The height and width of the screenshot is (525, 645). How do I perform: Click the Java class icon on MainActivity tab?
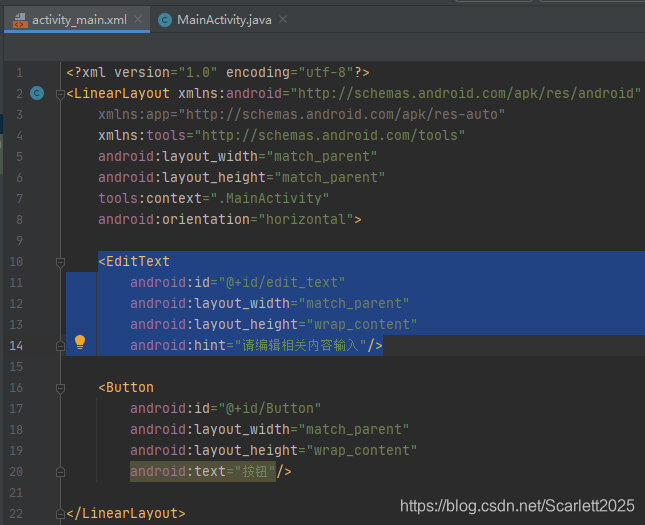(165, 20)
